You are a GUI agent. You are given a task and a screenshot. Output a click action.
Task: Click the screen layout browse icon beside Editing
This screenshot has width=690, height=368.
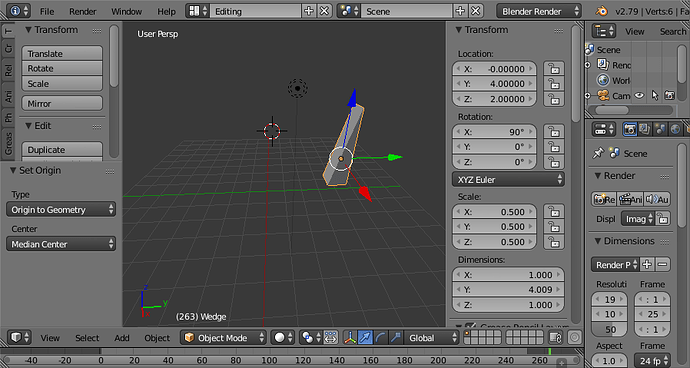coord(198,11)
